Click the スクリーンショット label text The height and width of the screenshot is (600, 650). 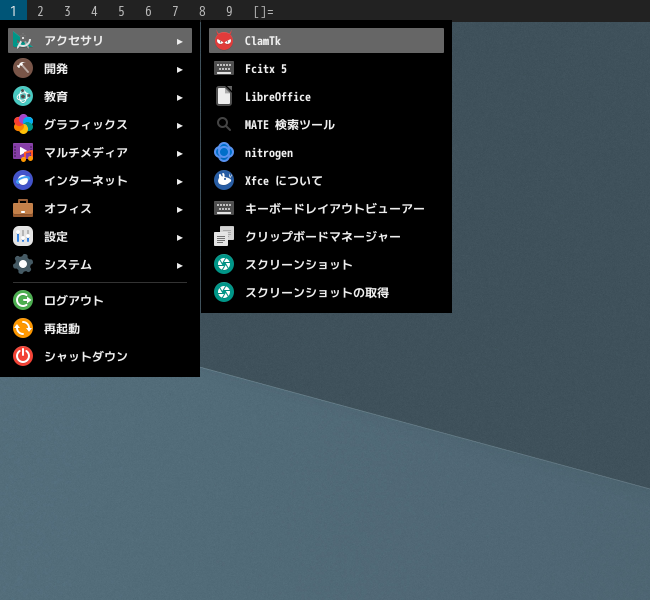298,264
